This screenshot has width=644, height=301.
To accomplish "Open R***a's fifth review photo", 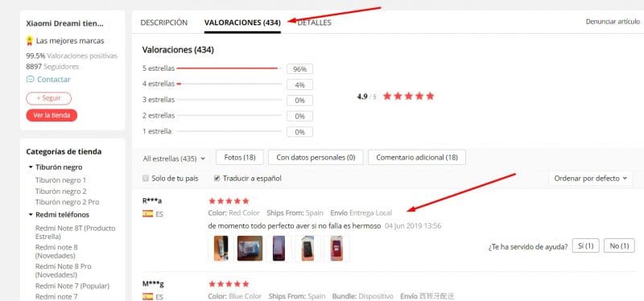I will tap(336, 249).
